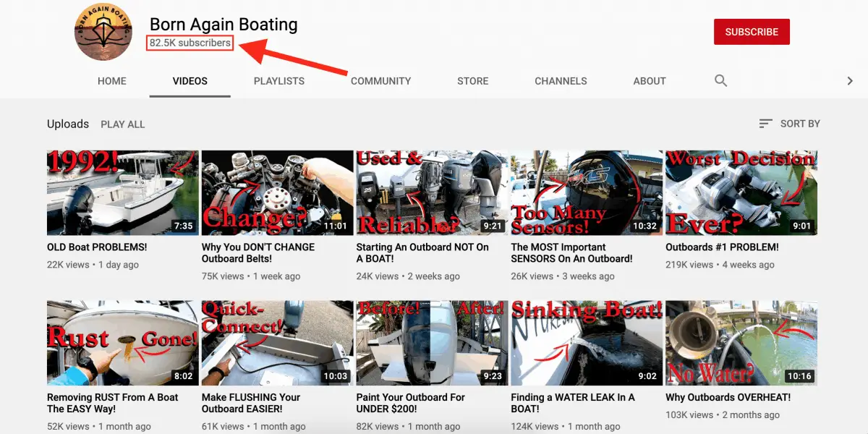Screen dimensions: 868x434
Task: Click title Removing RUST From A Boat The EASY Way!
Action: (x=113, y=404)
